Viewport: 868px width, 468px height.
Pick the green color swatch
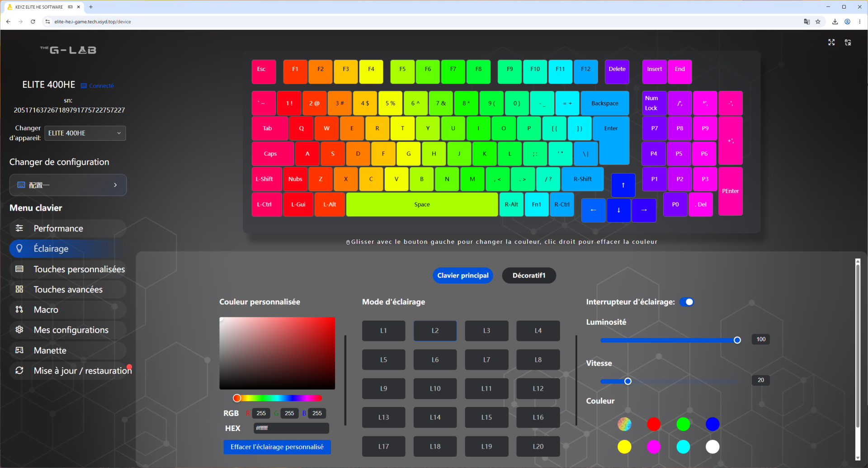tap(683, 424)
